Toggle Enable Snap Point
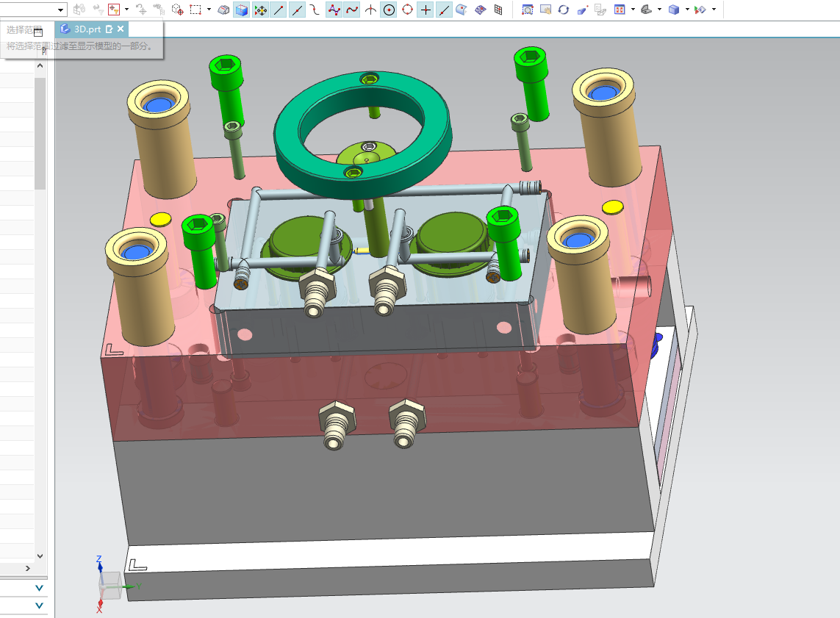The image size is (840, 618). [260, 10]
